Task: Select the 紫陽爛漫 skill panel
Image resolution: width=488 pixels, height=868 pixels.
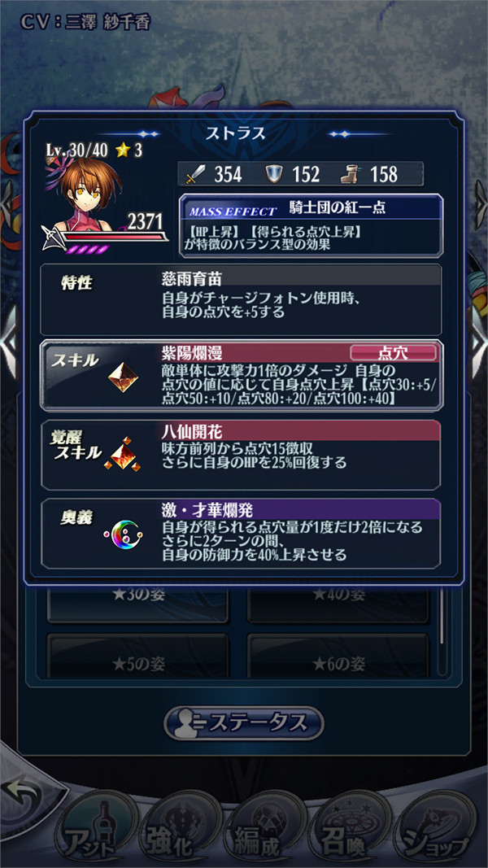Action: click(x=242, y=375)
